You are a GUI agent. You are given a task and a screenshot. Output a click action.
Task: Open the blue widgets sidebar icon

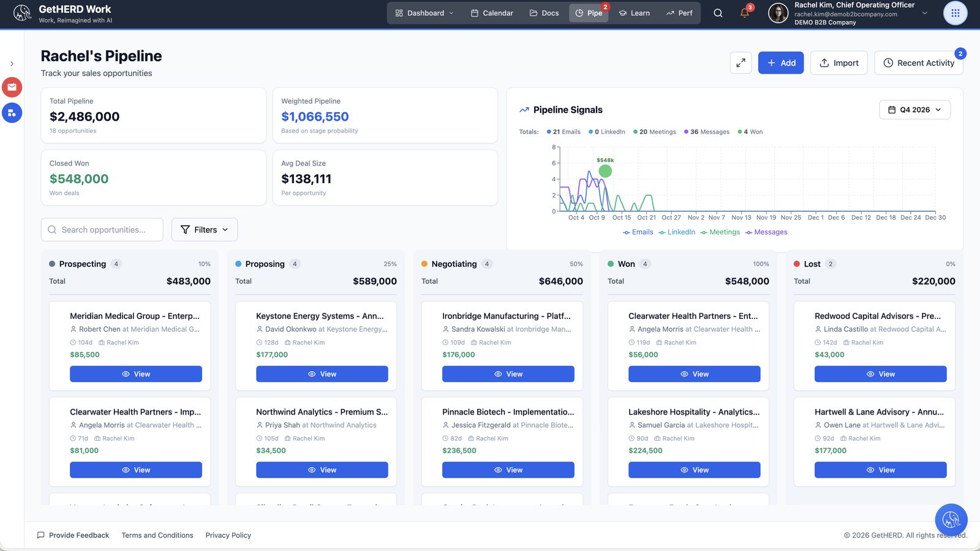[12, 113]
